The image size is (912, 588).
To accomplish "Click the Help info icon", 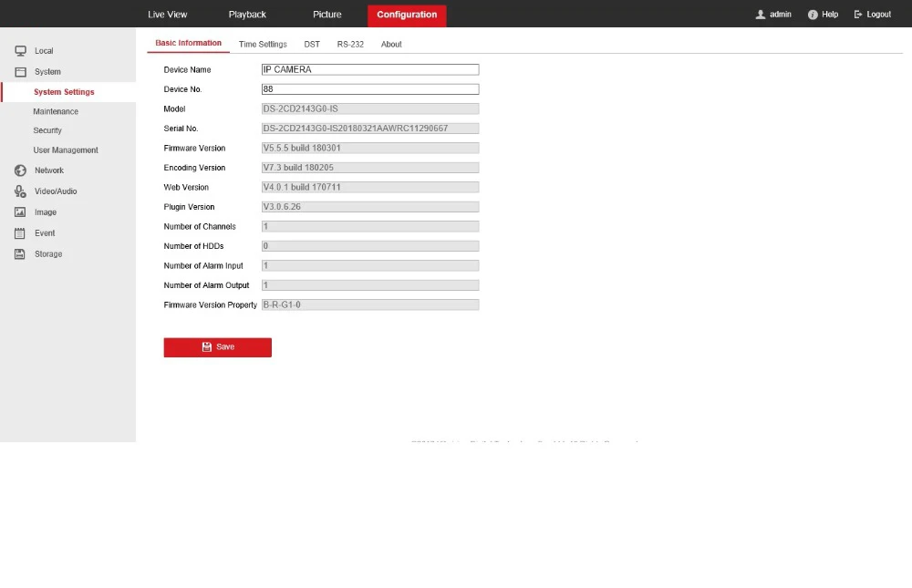I will [813, 15].
